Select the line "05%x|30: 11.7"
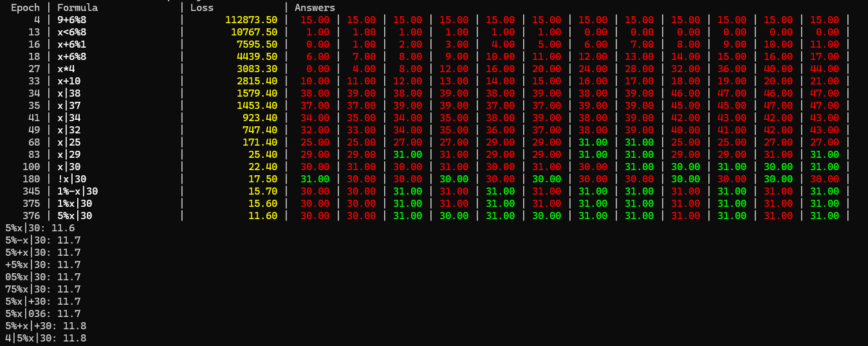The width and height of the screenshot is (868, 346). [42, 277]
